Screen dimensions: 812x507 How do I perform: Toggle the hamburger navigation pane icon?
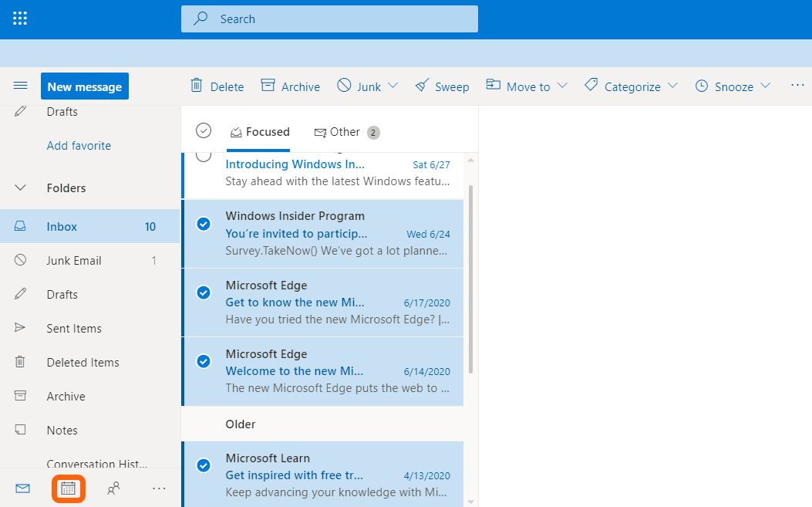[21, 86]
